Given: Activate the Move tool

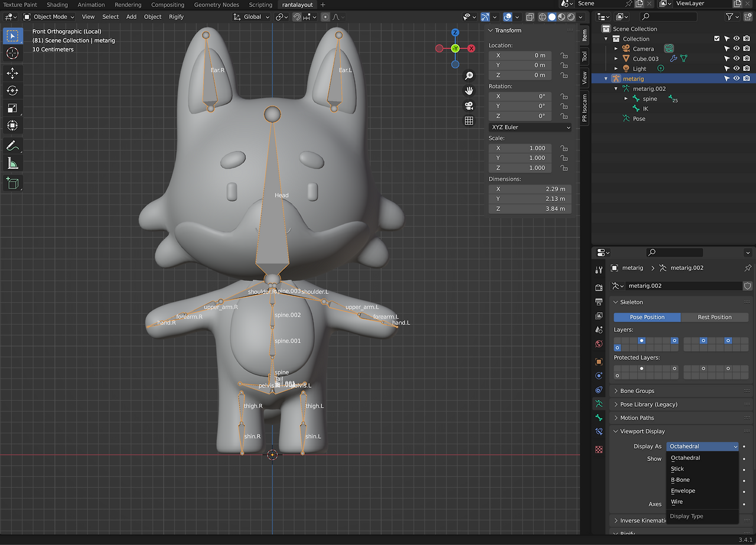Looking at the screenshot, I should tap(12, 73).
